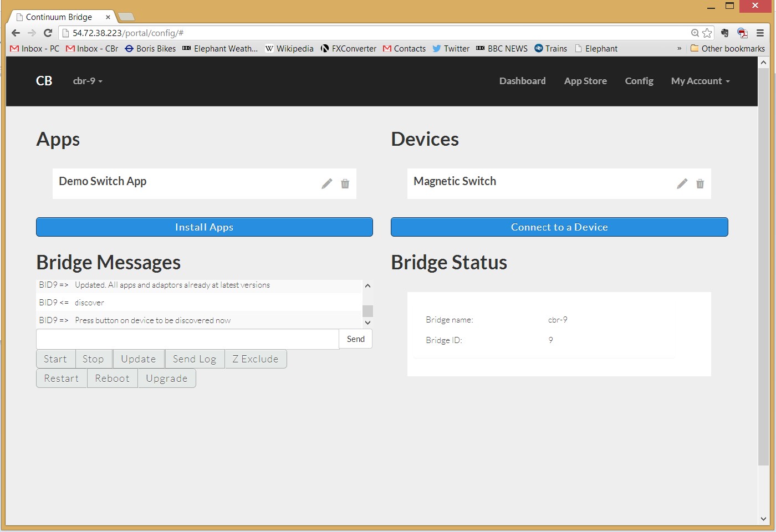Click the Upgrade button

click(167, 378)
